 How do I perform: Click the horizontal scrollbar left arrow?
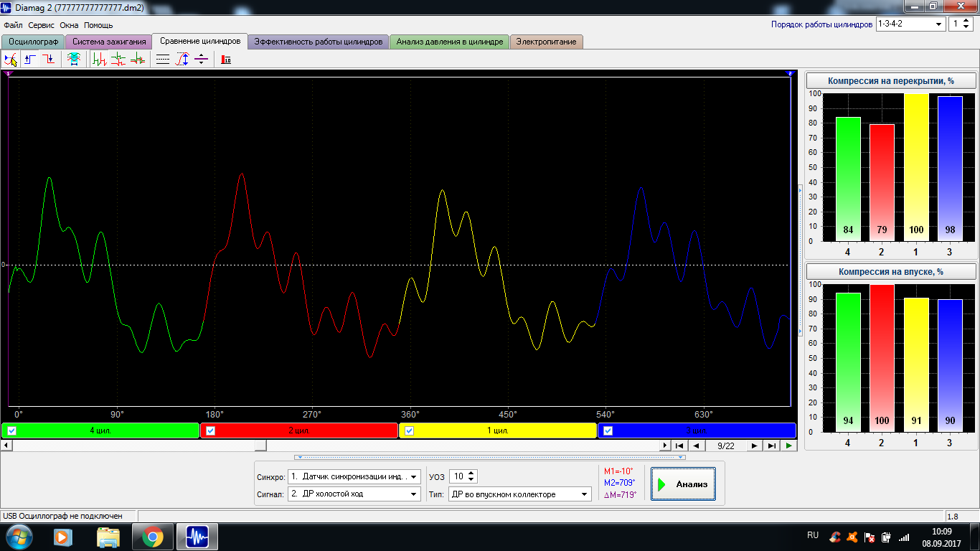click(x=6, y=446)
